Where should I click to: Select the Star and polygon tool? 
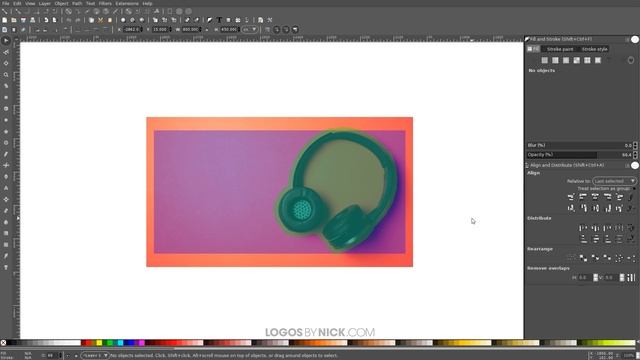click(6, 132)
